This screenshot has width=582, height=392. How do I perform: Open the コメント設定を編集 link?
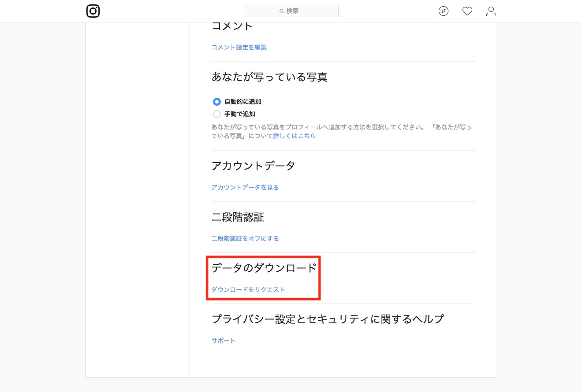(x=239, y=47)
